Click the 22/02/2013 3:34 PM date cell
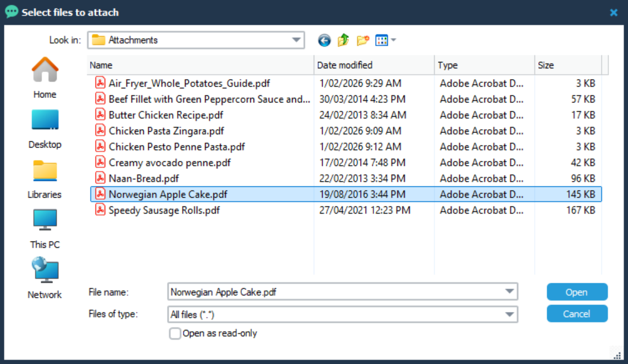Image resolution: width=628 pixels, height=364 pixels. pos(362,179)
